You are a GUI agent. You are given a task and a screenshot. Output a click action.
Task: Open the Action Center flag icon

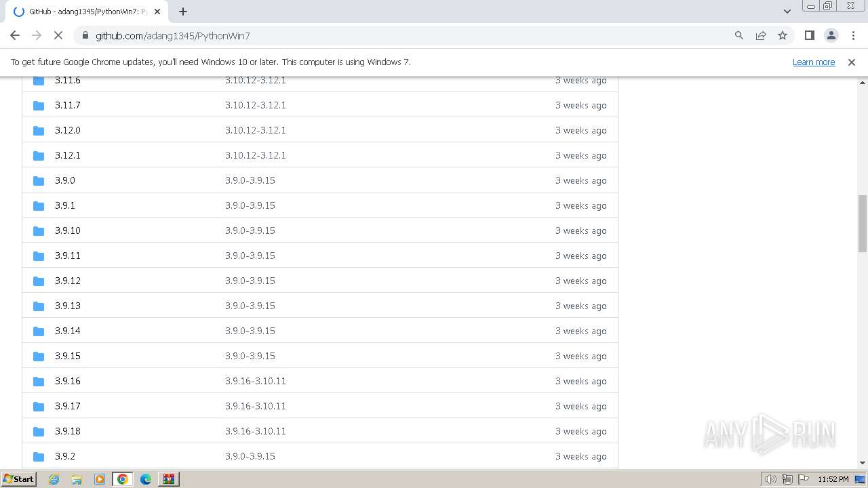(x=804, y=479)
